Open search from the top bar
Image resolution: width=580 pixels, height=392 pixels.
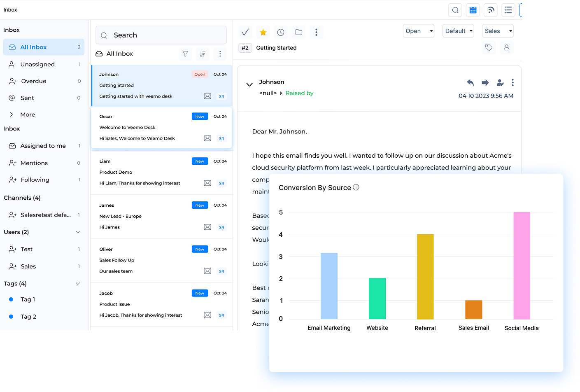pyautogui.click(x=455, y=10)
